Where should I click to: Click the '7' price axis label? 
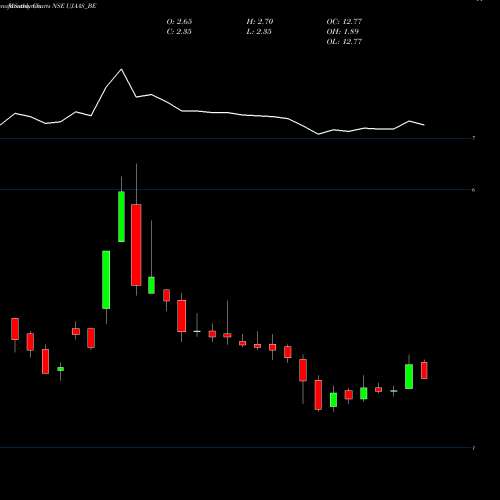pyautogui.click(x=474, y=138)
